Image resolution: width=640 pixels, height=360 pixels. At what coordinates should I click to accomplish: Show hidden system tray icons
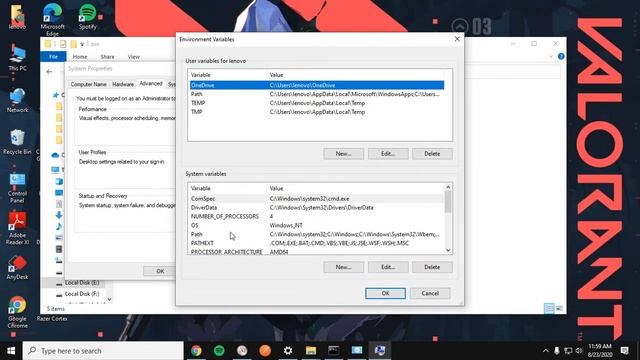click(x=545, y=351)
